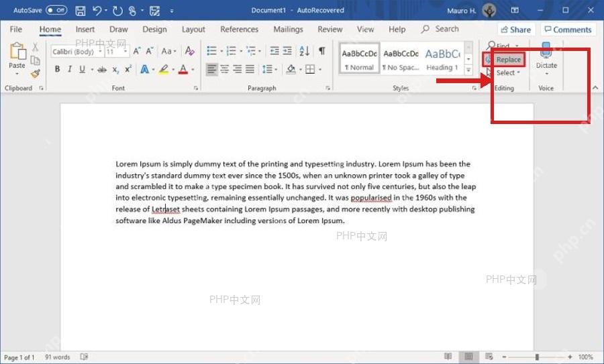This screenshot has height=364, width=604.
Task: Apply the Normal style
Action: point(359,58)
